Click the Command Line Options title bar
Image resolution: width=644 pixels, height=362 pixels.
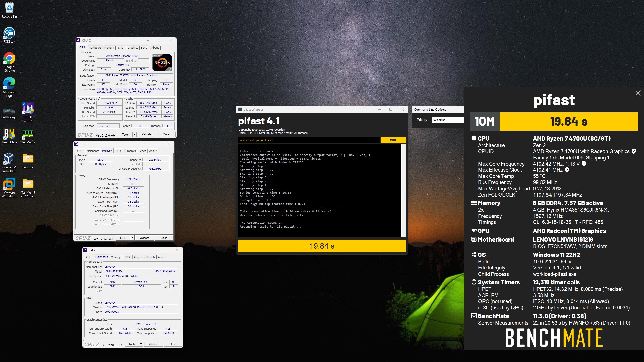click(x=438, y=110)
